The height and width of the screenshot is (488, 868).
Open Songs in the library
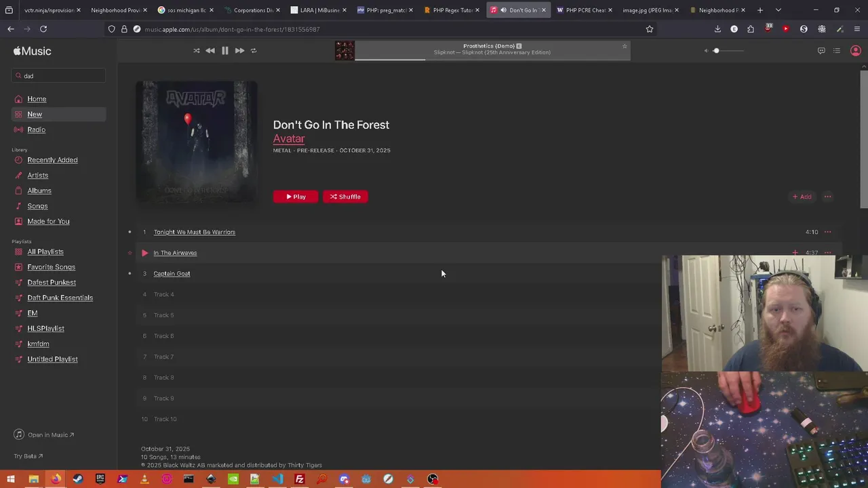pyautogui.click(x=37, y=206)
